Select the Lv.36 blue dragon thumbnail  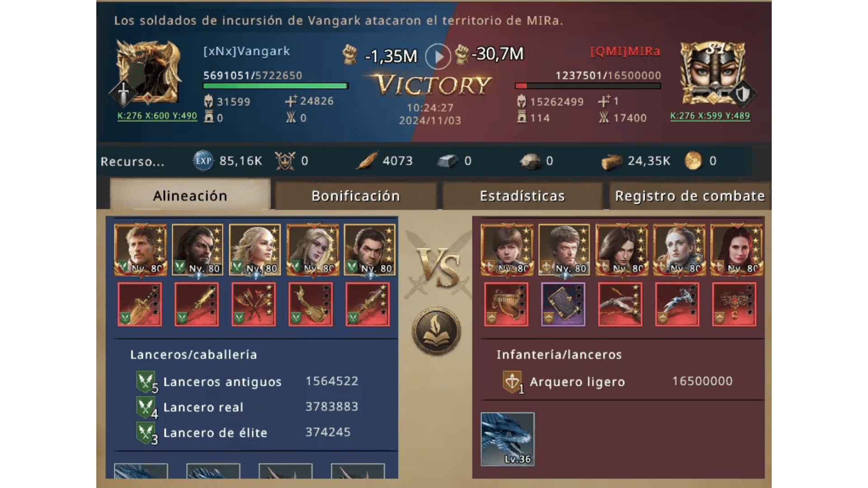507,439
